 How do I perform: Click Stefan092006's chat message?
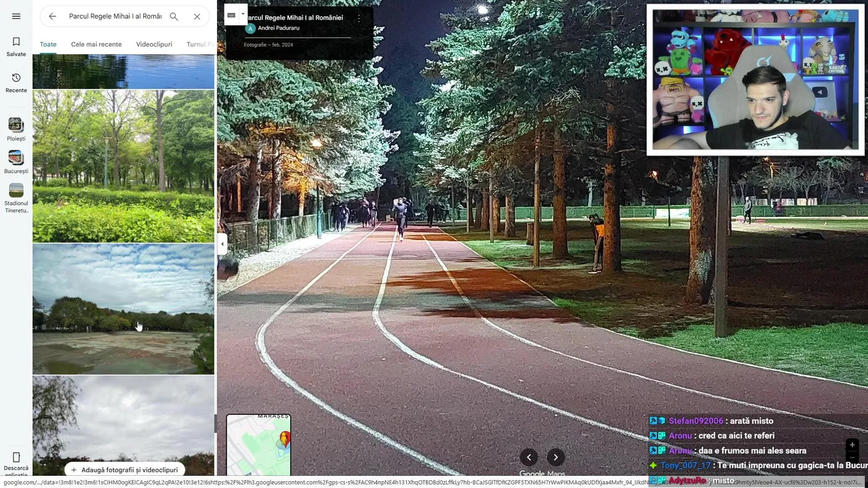711,421
